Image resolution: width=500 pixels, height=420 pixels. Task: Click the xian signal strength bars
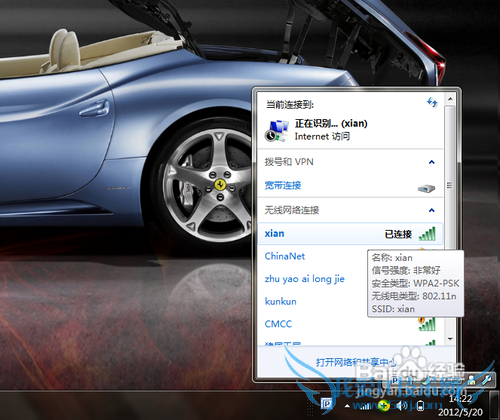(x=427, y=234)
